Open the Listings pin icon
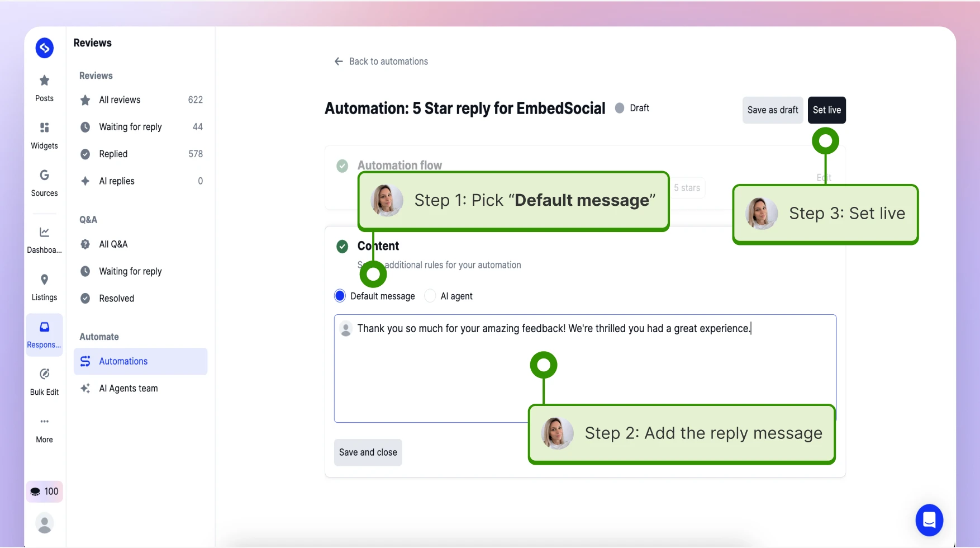 click(44, 280)
